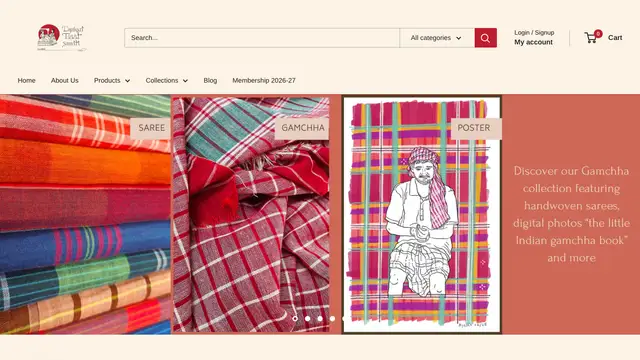Screen dimensions: 640x360
Task: Expand the Products menu
Action: click(x=112, y=80)
